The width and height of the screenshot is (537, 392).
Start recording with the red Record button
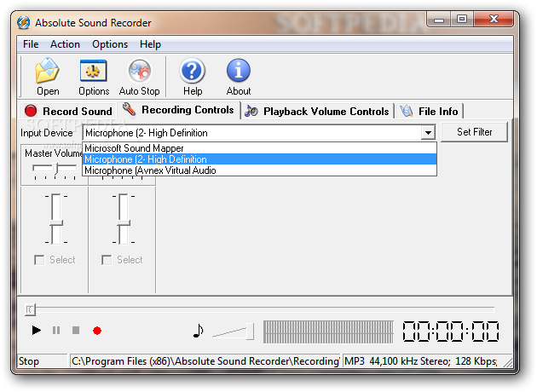pos(97,331)
